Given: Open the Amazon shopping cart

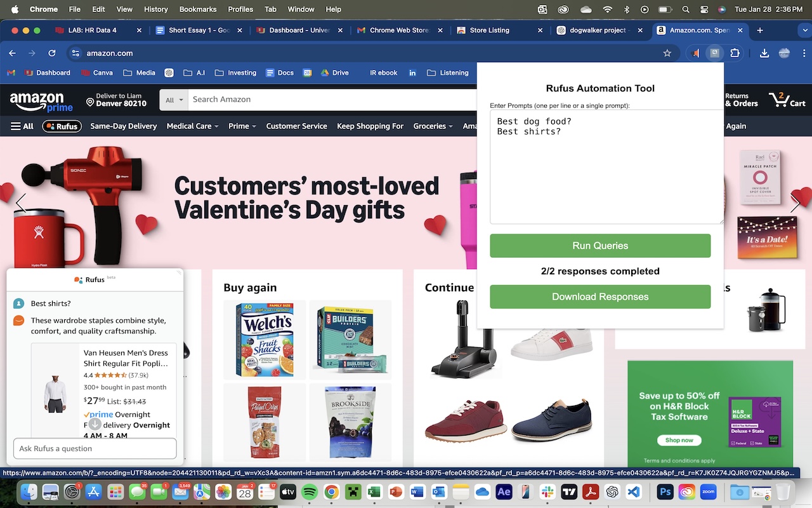Looking at the screenshot, I should tap(787, 100).
